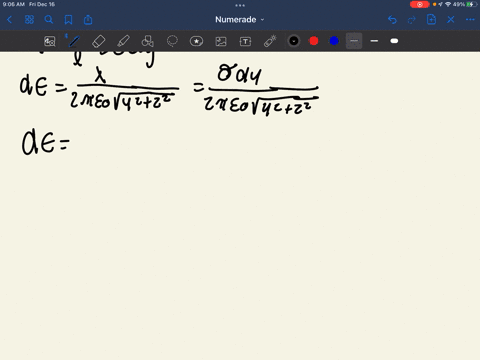Image resolution: width=480 pixels, height=360 pixels.
Task: Open the more options ellipsis menu
Action: [470, 20]
